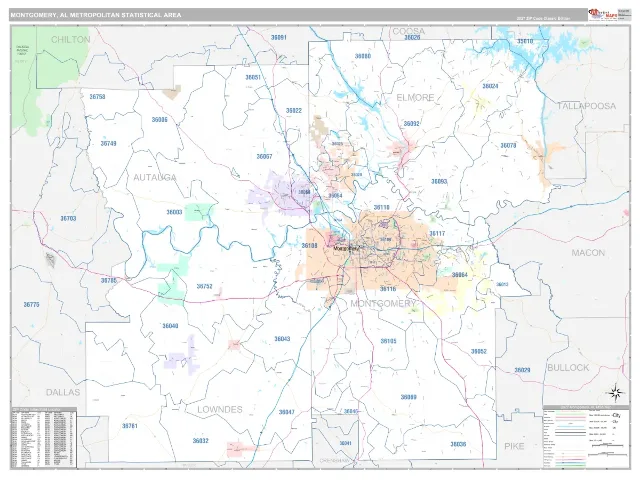Click ZIP code 36752

[204, 287]
